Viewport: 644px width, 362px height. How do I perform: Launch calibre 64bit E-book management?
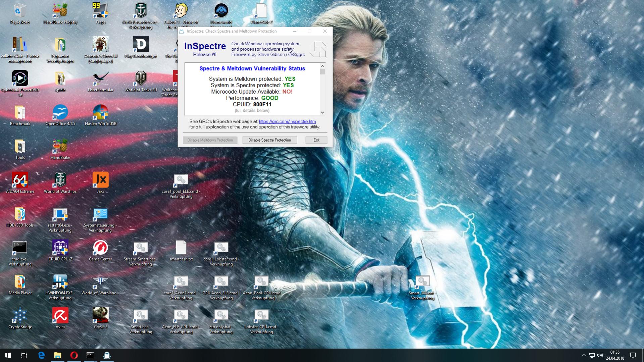coord(20,50)
